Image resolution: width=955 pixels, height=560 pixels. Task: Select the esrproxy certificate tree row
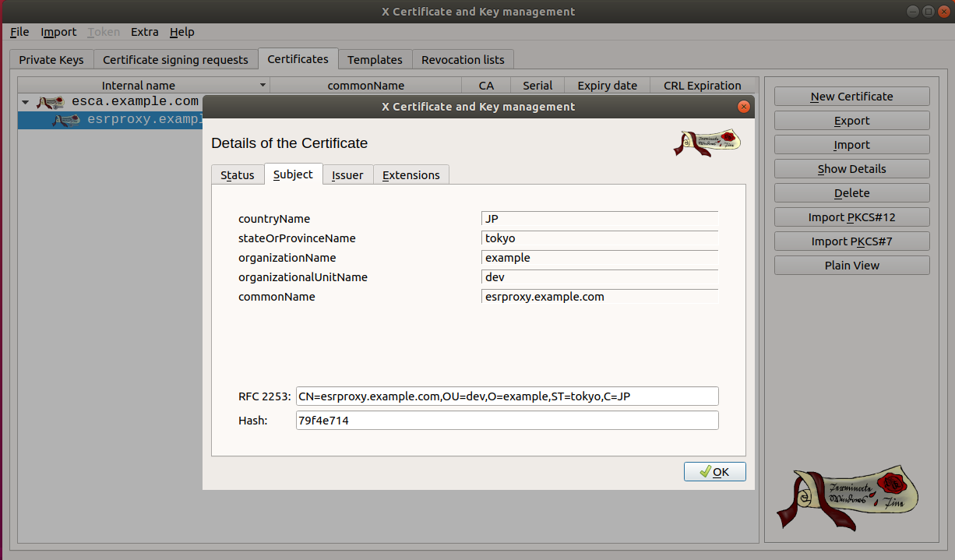point(111,120)
